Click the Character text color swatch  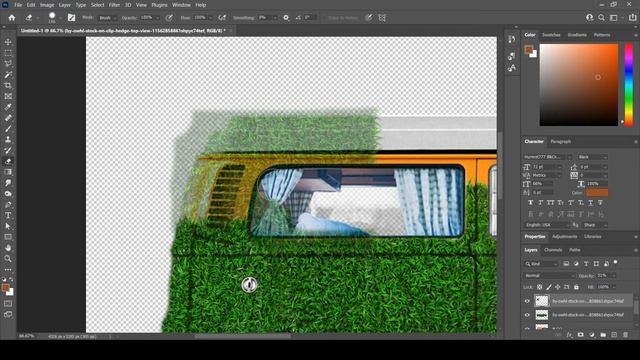click(x=597, y=193)
